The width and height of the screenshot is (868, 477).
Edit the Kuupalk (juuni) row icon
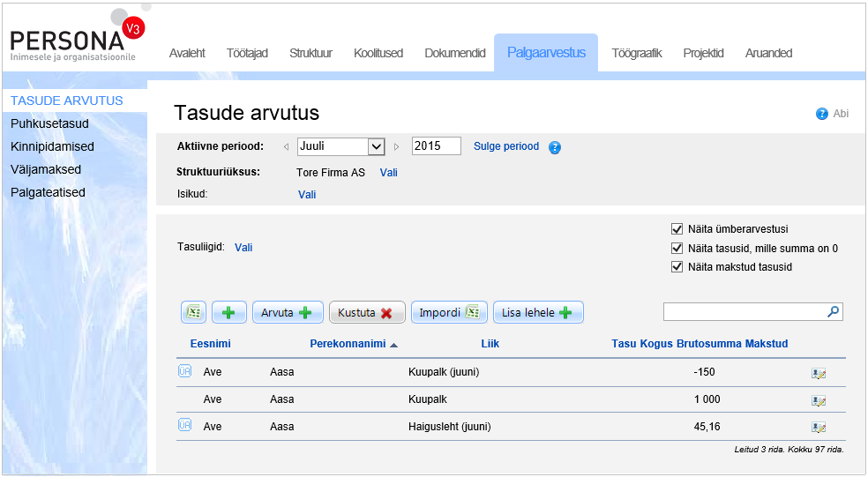[819, 373]
